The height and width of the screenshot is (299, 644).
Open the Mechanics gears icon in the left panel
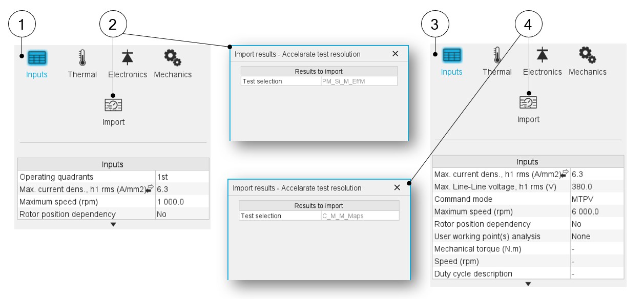[173, 57]
